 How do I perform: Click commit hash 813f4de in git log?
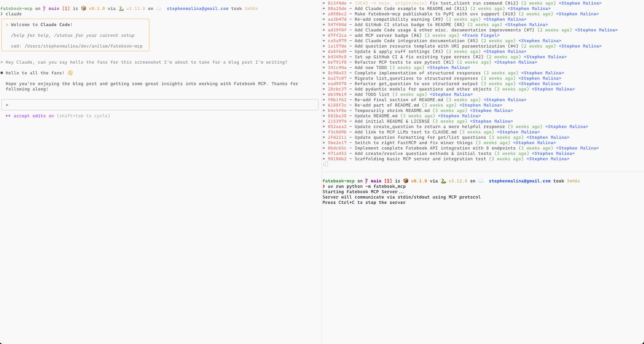(x=337, y=3)
